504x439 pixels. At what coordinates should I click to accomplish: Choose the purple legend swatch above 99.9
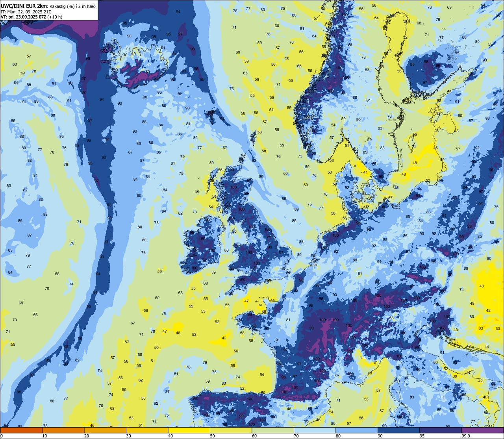(x=483, y=430)
